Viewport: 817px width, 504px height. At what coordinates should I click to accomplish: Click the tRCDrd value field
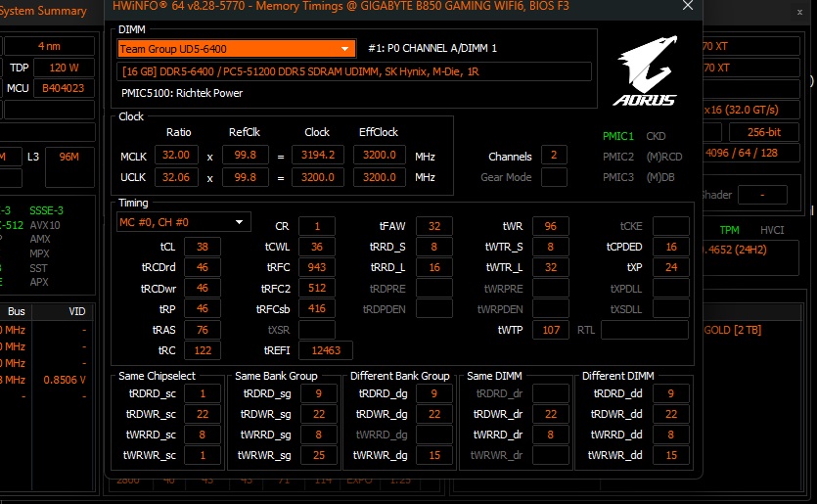[203, 267]
